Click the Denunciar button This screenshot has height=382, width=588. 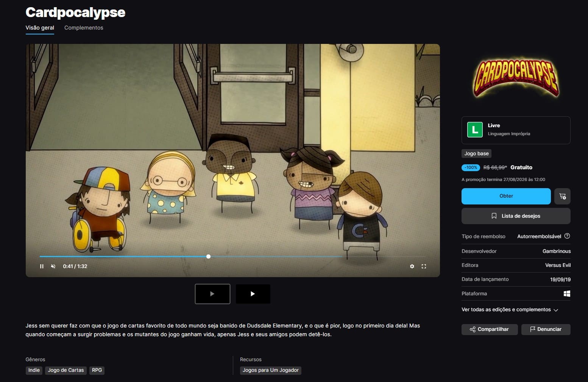(546, 329)
